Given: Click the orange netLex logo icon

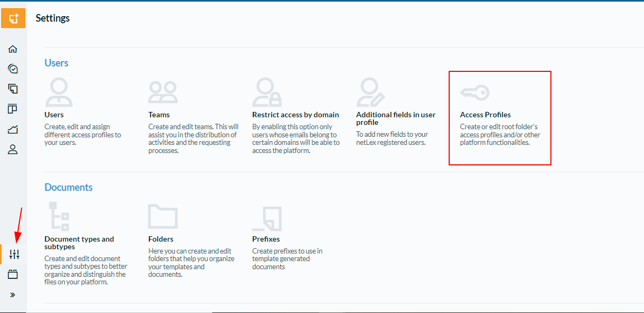Looking at the screenshot, I should 13,18.
